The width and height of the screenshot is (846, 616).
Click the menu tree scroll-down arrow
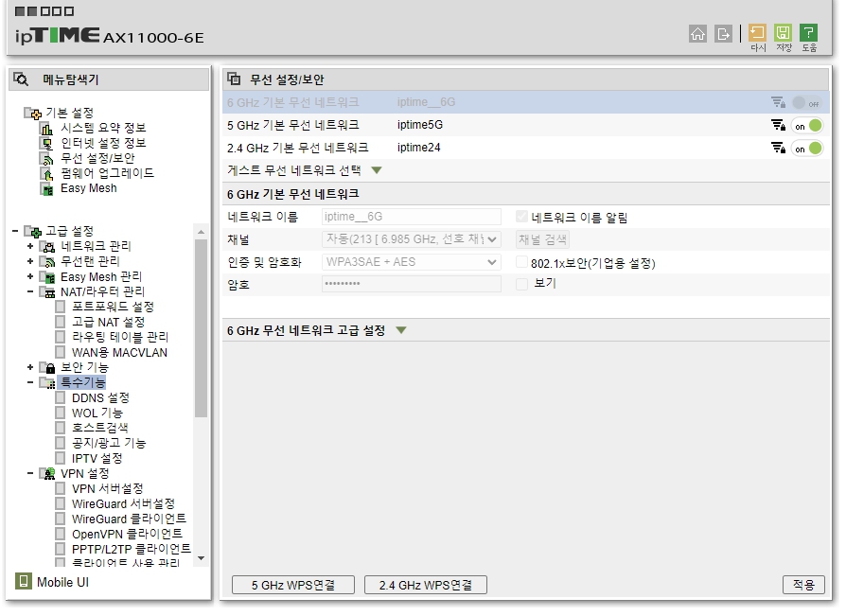[x=201, y=558]
